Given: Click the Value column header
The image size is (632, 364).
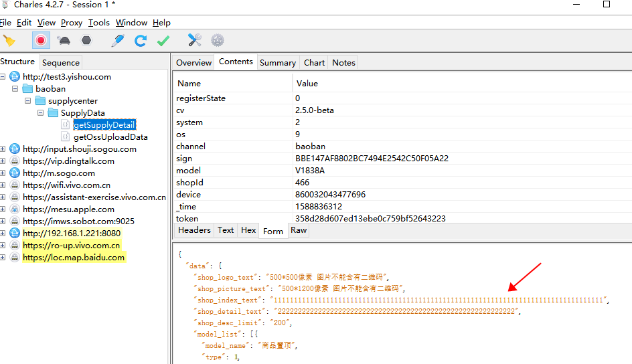Looking at the screenshot, I should point(463,84).
